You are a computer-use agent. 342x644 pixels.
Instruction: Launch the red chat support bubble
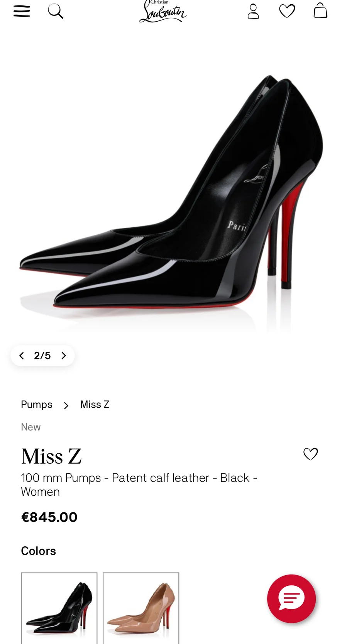291,598
